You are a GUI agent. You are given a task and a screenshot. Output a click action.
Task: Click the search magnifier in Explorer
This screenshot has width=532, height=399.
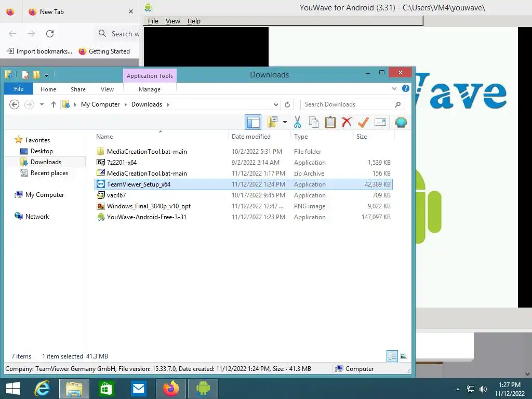click(397, 104)
